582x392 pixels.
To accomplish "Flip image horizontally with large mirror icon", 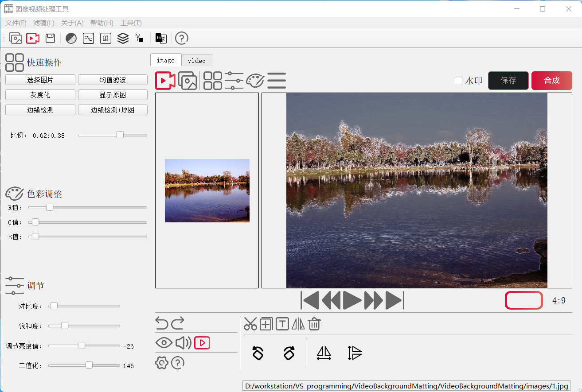I will coord(324,353).
